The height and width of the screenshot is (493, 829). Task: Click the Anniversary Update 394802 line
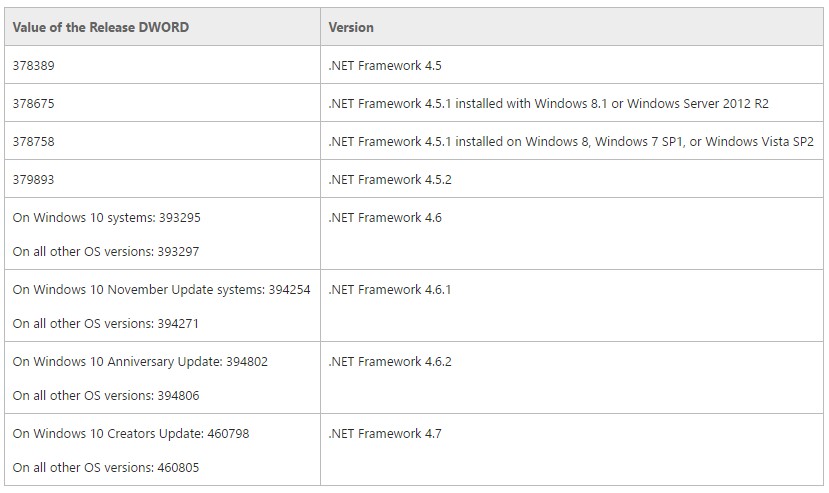click(140, 361)
